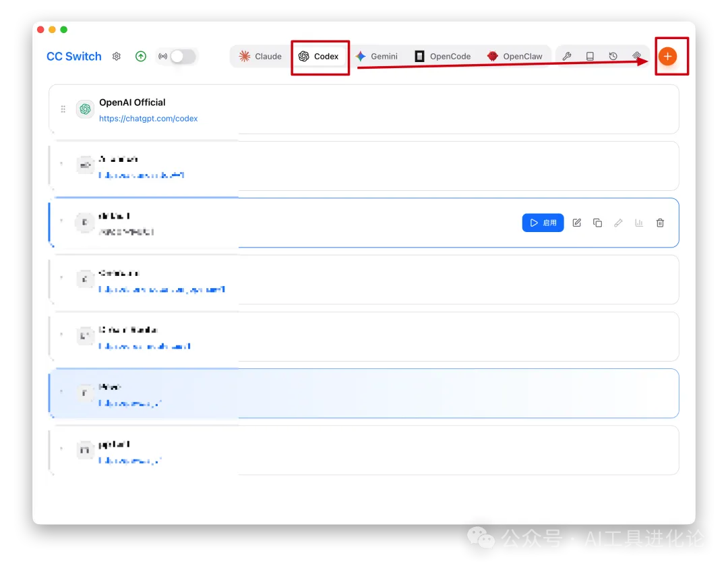Viewport: 728px width, 568px height.
Task: Switch to the Claude tab
Action: (x=260, y=56)
